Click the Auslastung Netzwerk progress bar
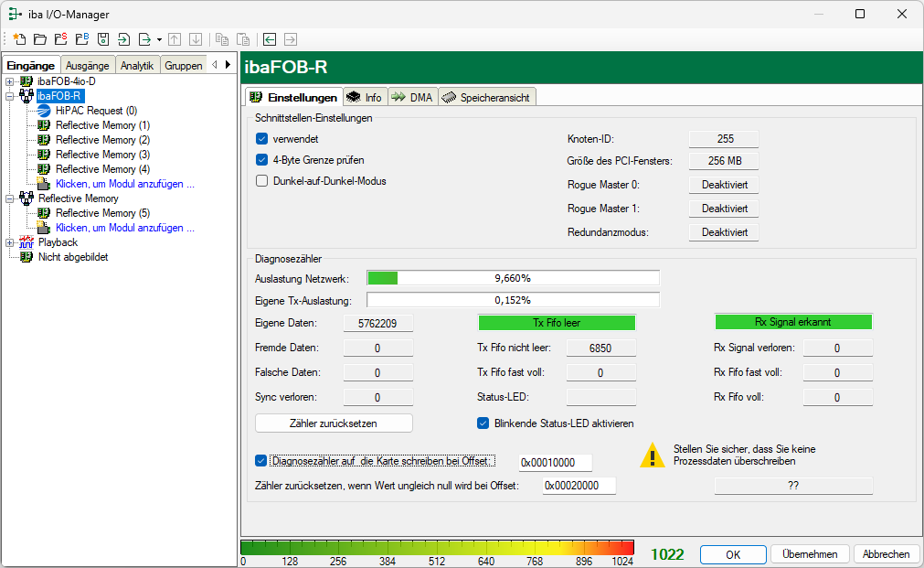The image size is (924, 568). tap(512, 278)
